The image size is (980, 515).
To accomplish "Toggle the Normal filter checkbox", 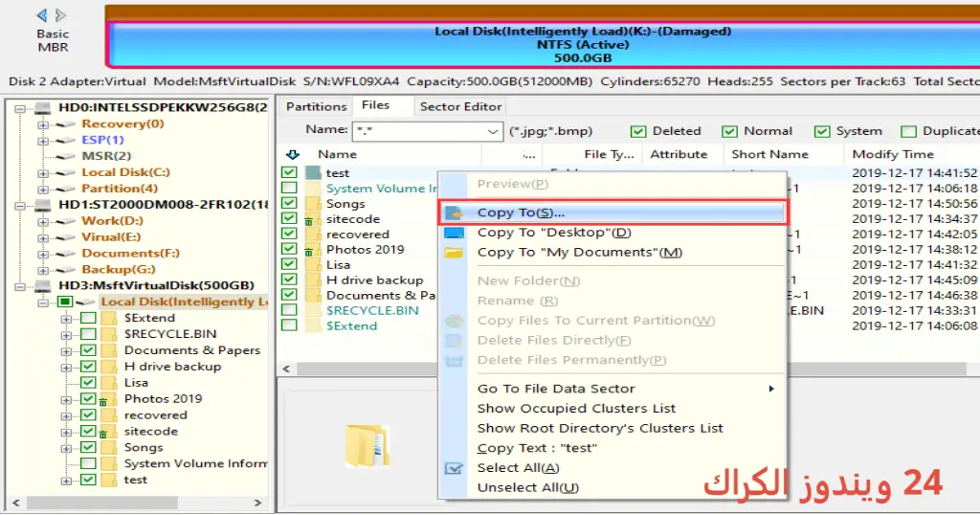I will pos(729,131).
